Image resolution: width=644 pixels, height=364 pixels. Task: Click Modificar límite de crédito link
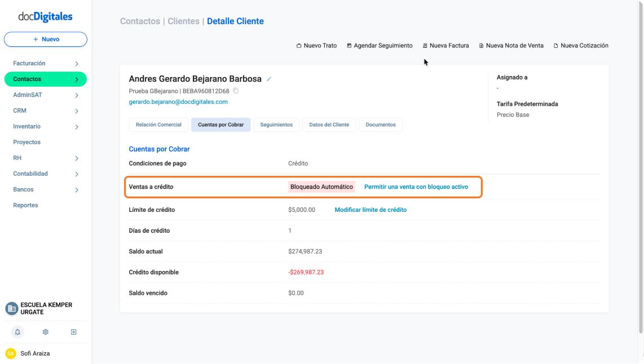[x=370, y=210]
